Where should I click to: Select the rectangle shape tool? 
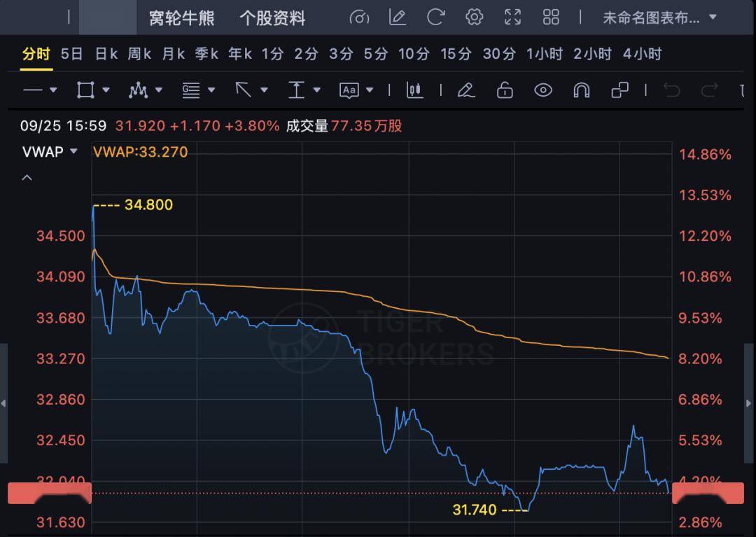click(85, 90)
